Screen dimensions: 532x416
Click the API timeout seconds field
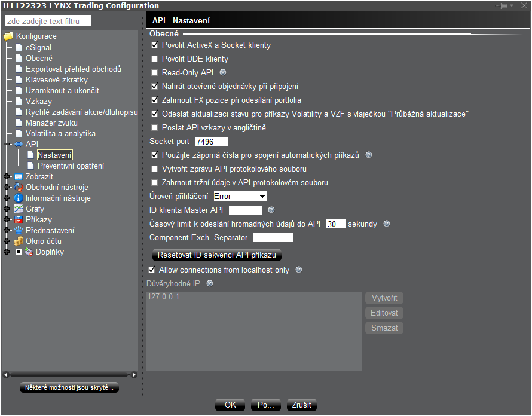point(336,224)
